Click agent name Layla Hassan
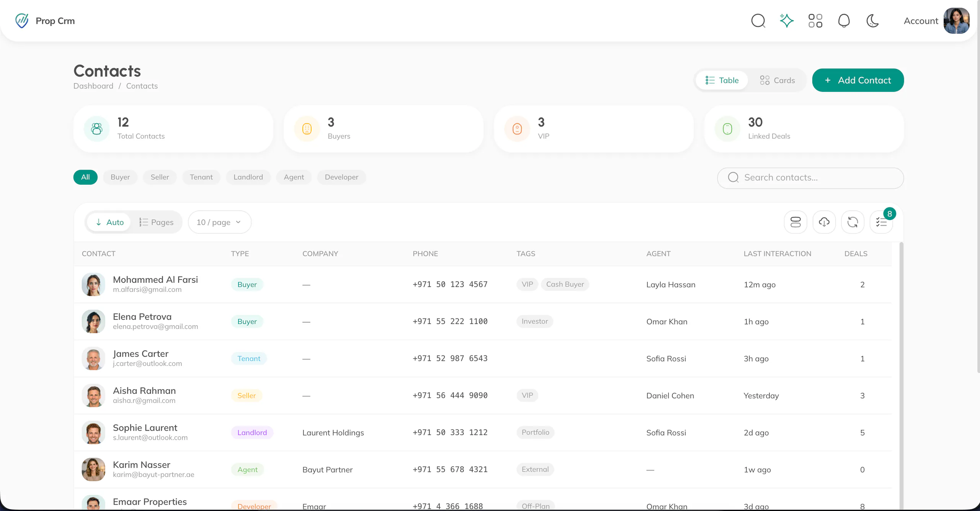This screenshot has height=511, width=980. 671,285
